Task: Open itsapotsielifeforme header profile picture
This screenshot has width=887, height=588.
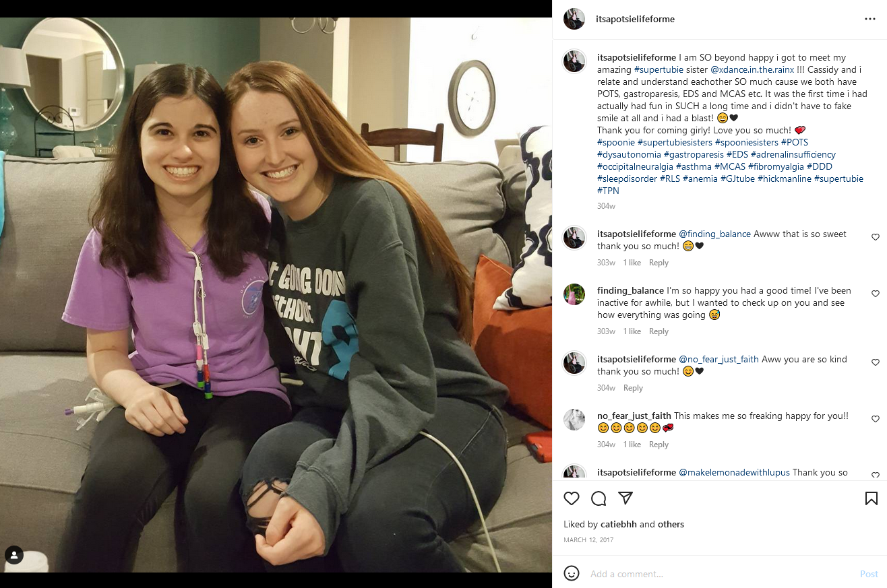Action: tap(574, 19)
